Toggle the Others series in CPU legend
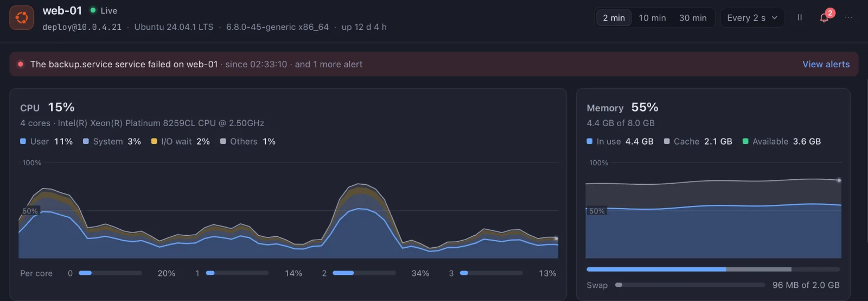 pyautogui.click(x=248, y=141)
